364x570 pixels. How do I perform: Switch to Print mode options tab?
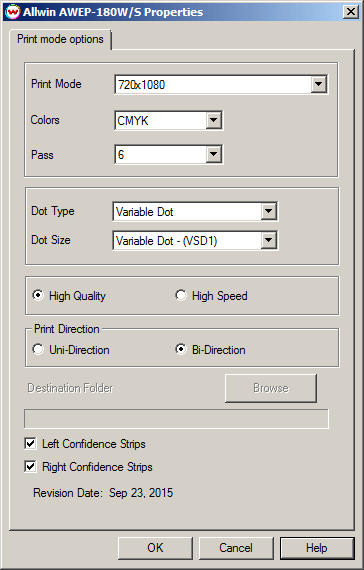tap(60, 39)
